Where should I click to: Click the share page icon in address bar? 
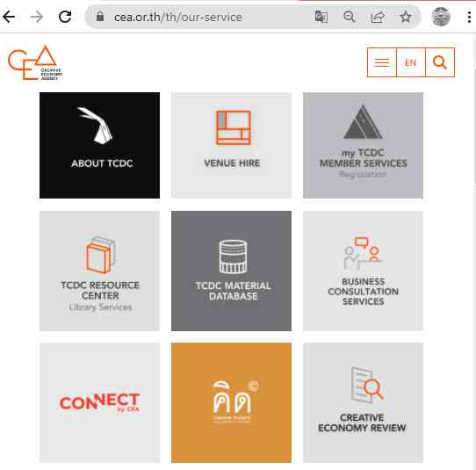coord(378,17)
